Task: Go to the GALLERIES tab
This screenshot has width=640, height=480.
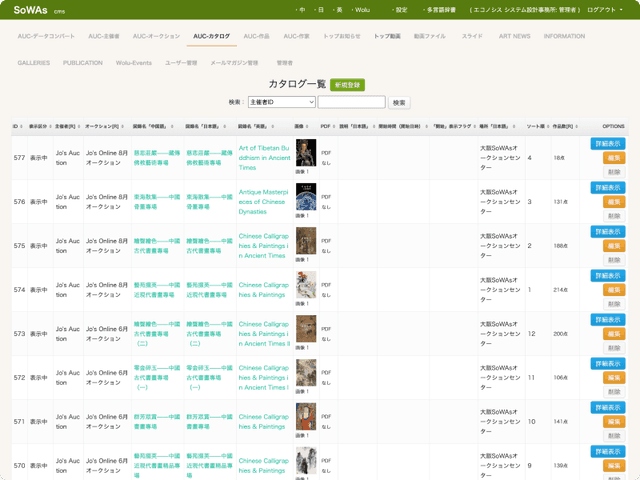Action: [34, 62]
